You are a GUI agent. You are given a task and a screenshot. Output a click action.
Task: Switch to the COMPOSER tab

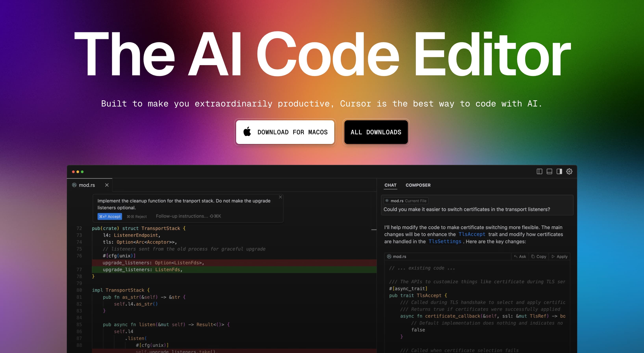pyautogui.click(x=418, y=185)
